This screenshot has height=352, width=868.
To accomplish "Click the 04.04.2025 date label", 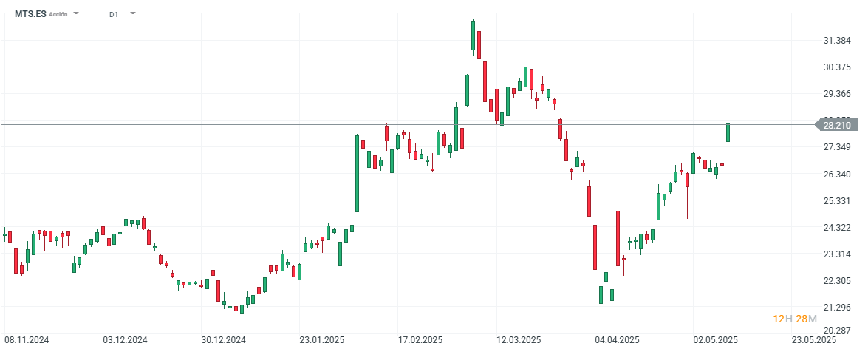I will (x=617, y=340).
